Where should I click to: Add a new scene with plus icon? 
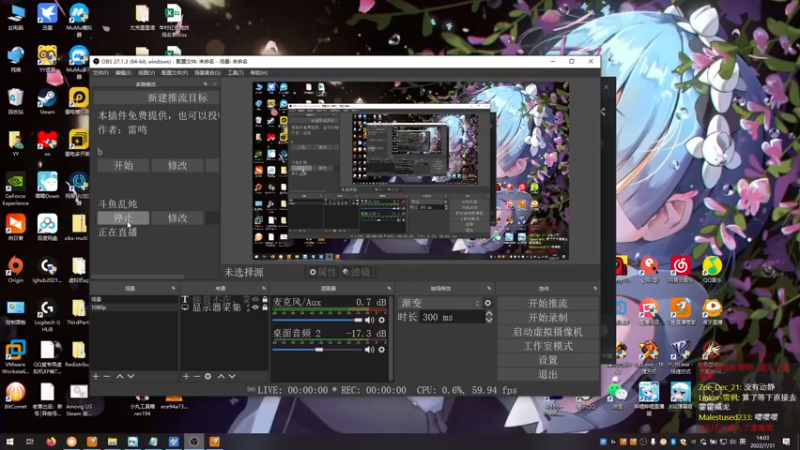[96, 376]
